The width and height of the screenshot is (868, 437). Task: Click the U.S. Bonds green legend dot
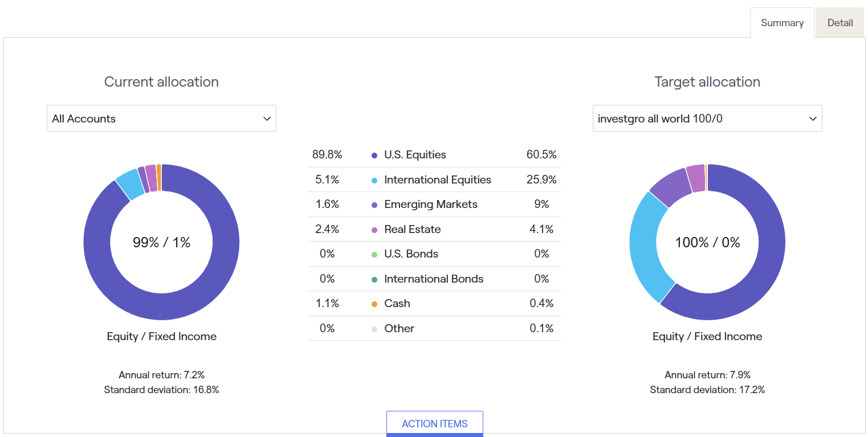[x=374, y=254]
